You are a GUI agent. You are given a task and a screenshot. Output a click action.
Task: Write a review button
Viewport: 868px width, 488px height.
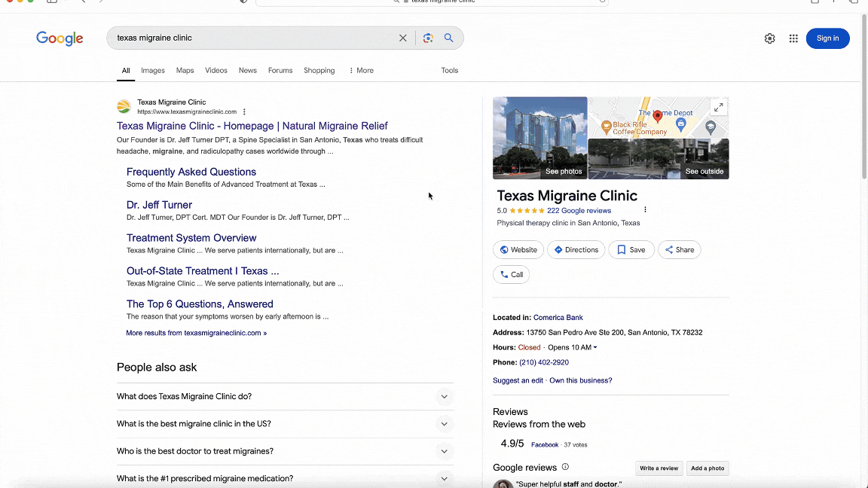point(659,468)
